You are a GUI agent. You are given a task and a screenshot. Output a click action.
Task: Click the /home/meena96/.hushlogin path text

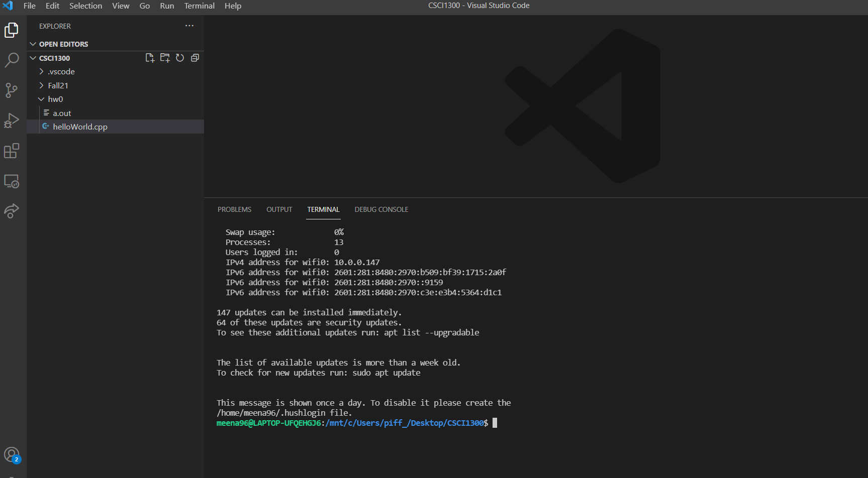click(271, 413)
